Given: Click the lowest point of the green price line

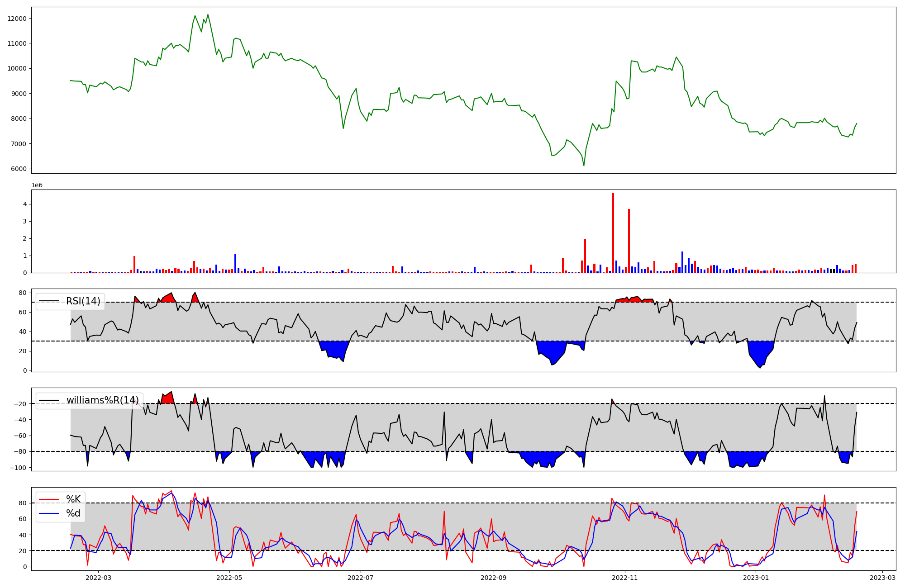Looking at the screenshot, I should click(584, 166).
